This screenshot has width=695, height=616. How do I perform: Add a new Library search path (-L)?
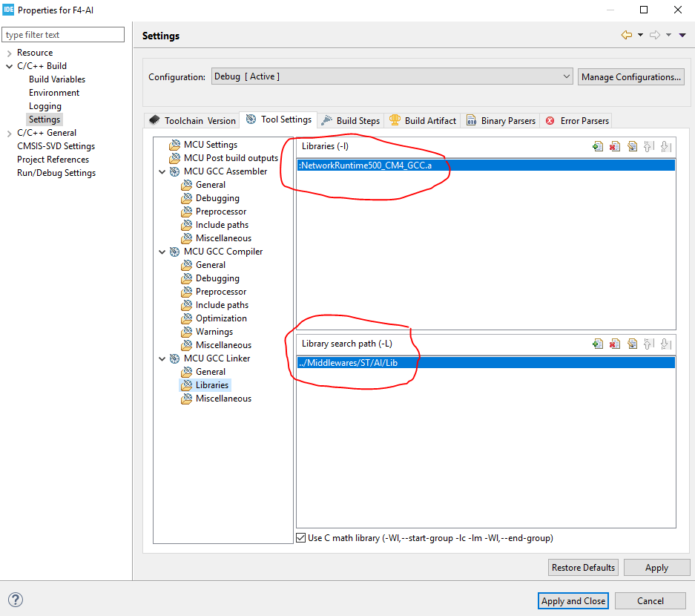(598, 344)
